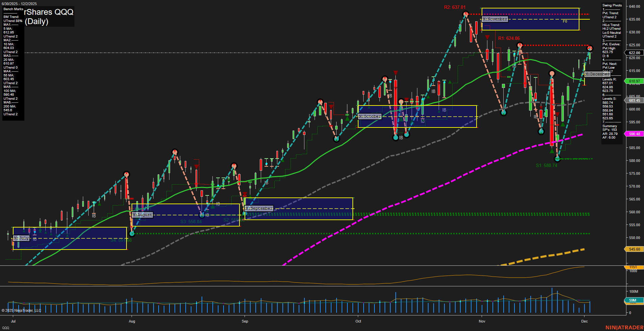The width and height of the screenshot is (644, 331).
Task: Click the R2: 637.01 resistance label
Action: tap(455, 6)
